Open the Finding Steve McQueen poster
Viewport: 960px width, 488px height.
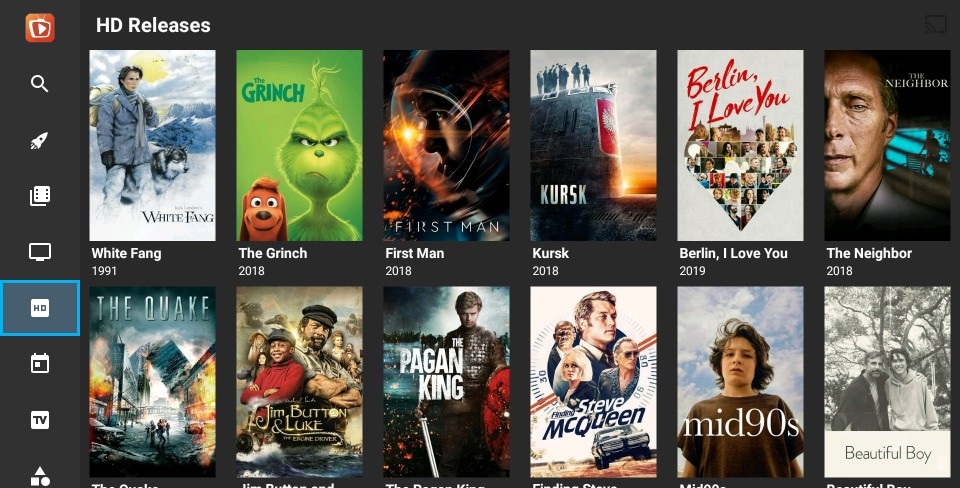click(593, 381)
